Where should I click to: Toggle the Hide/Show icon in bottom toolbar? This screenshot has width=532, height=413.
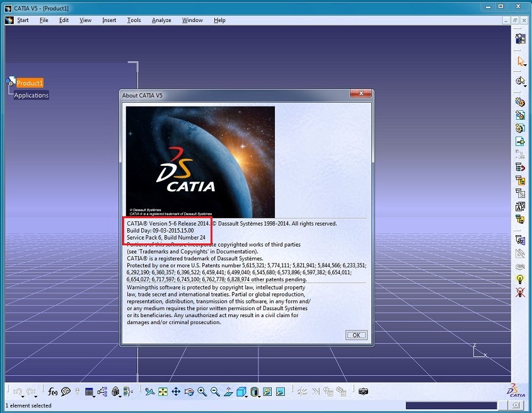[x=267, y=392]
